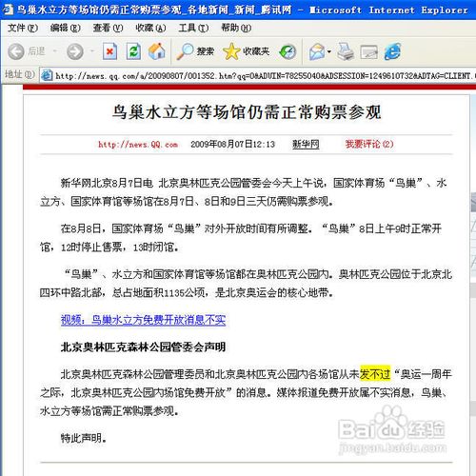Open the Search (搜索) magnifier button
476x476 pixels.
coord(195,51)
